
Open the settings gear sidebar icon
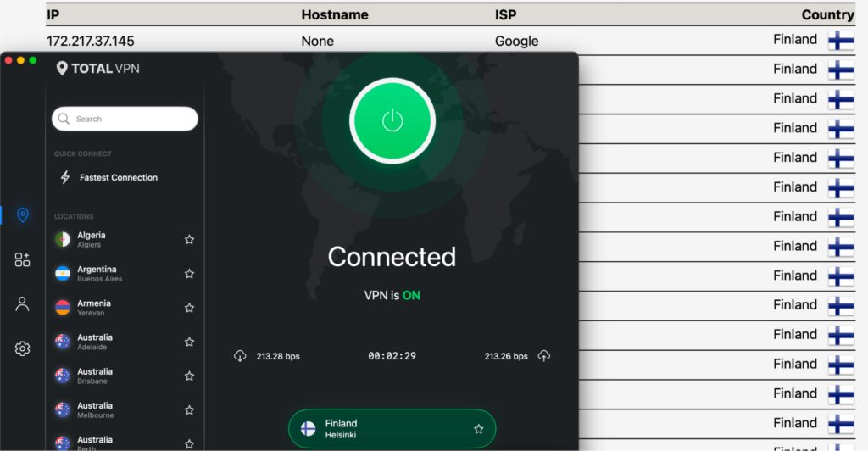[23, 348]
